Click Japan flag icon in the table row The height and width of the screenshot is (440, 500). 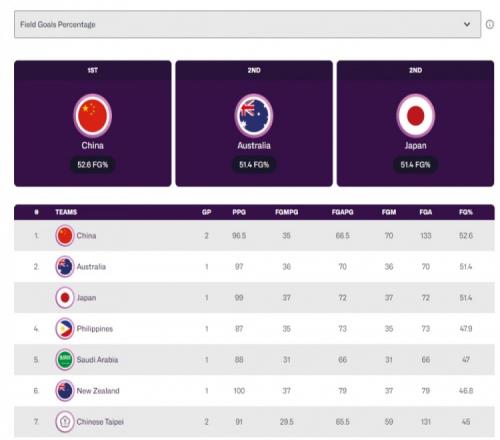click(65, 298)
